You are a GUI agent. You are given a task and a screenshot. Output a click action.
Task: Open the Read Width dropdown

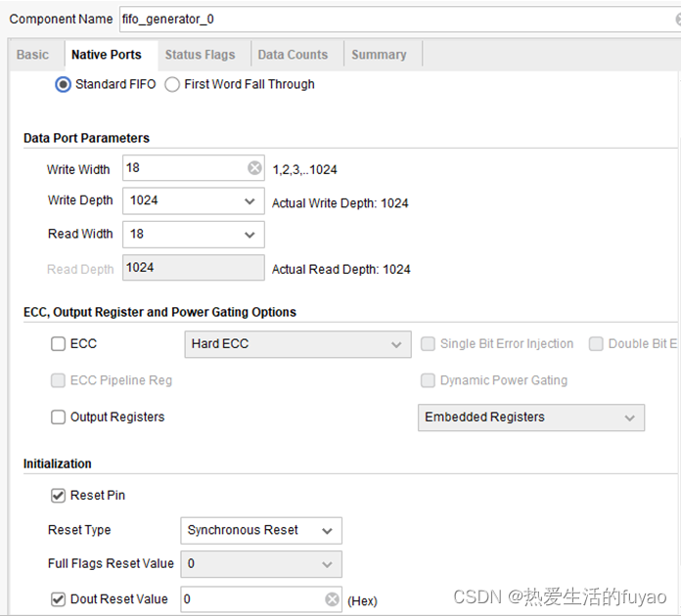[x=194, y=235]
